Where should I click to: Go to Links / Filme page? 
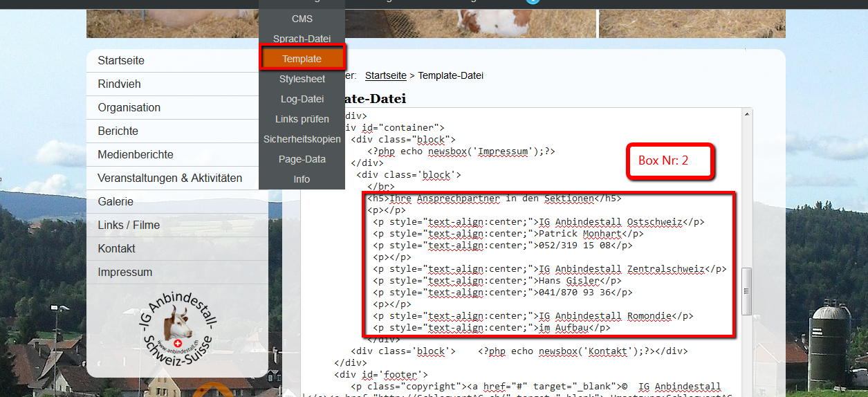177,225
